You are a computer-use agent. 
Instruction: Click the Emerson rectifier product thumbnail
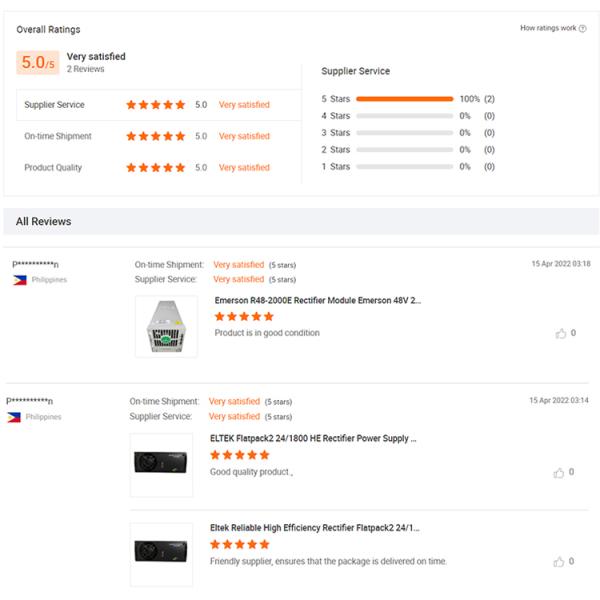pos(166,326)
